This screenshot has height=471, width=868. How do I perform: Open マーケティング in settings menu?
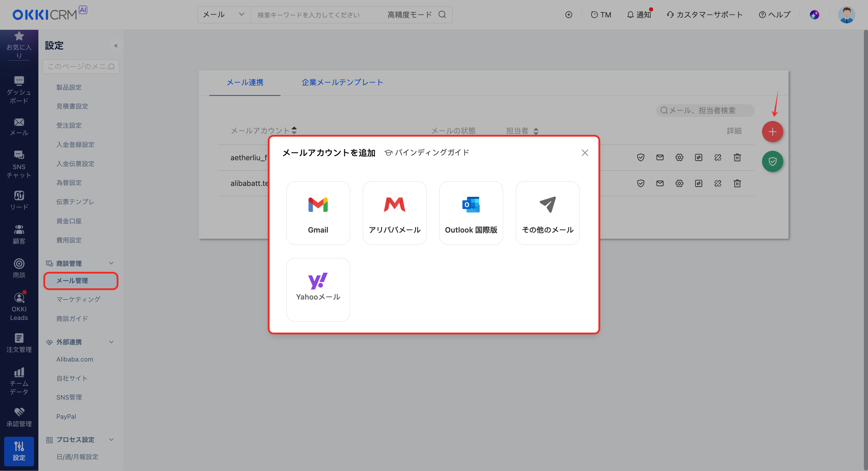click(x=78, y=299)
